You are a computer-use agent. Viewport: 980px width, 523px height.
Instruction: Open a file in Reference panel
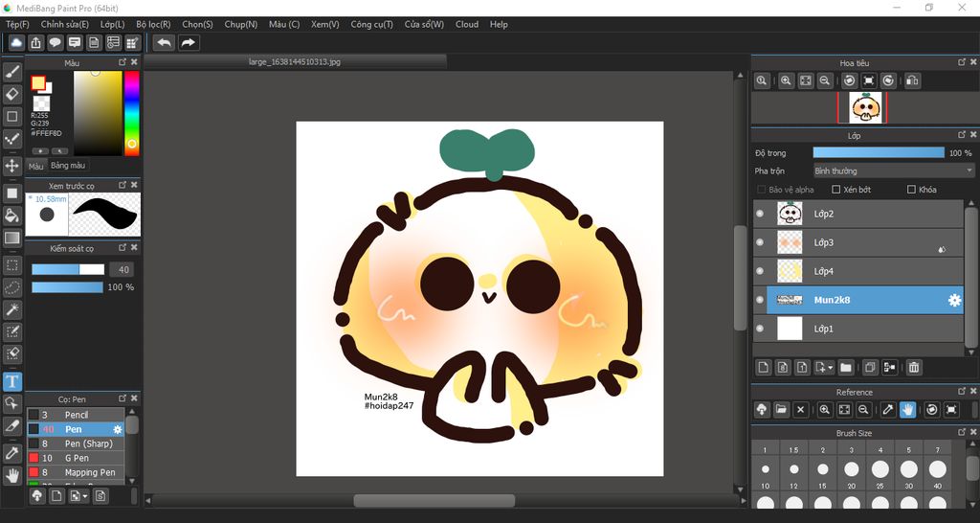point(781,410)
